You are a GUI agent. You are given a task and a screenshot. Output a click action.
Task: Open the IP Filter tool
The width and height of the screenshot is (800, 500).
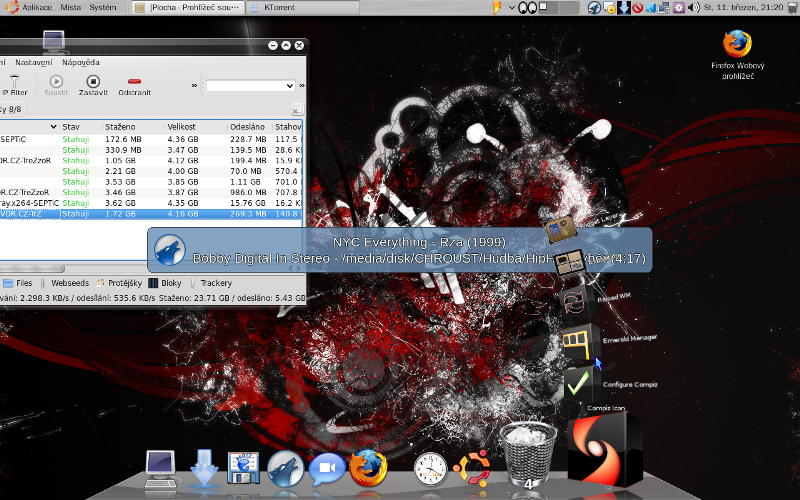pos(13,85)
